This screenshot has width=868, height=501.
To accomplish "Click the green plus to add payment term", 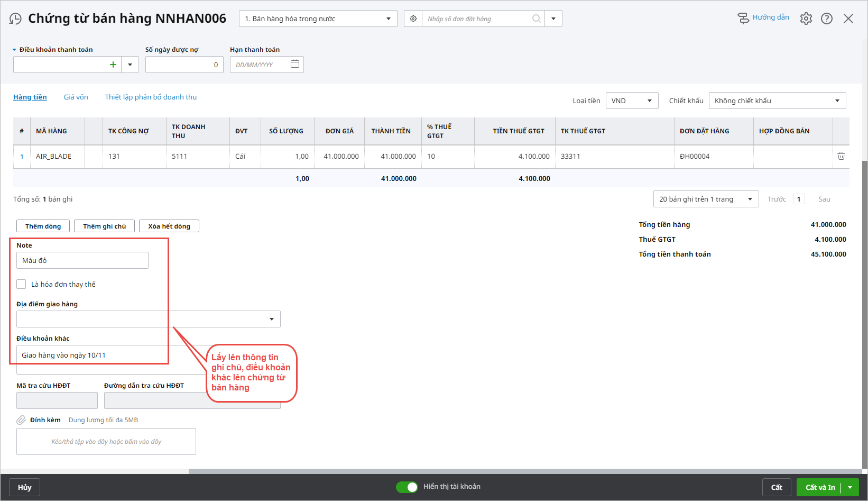I will coord(113,65).
